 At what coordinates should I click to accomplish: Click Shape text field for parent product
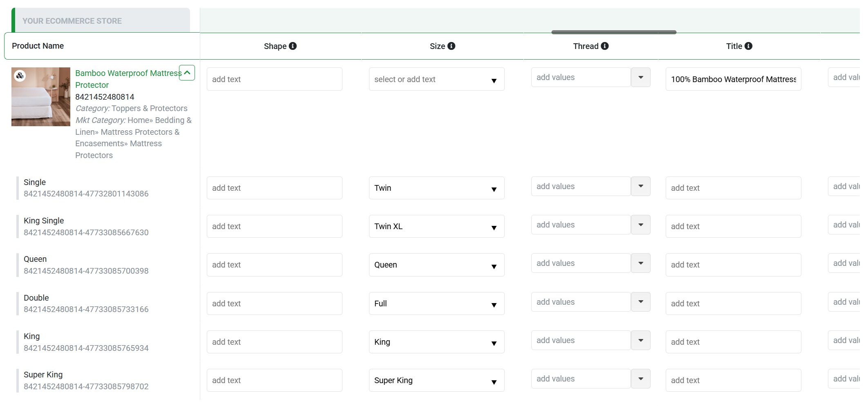[x=275, y=79]
